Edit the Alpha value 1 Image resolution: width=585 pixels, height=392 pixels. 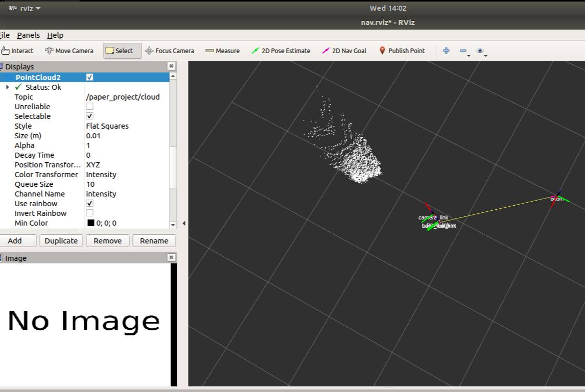tap(127, 145)
